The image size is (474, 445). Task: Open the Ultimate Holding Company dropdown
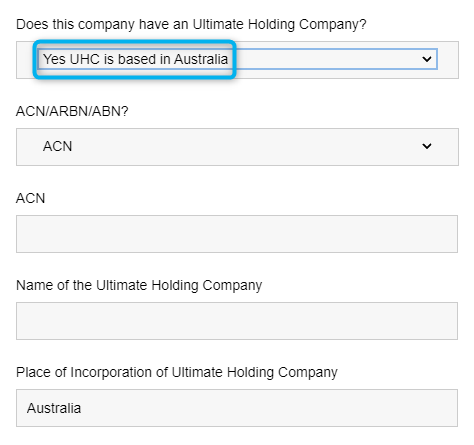[237, 59]
